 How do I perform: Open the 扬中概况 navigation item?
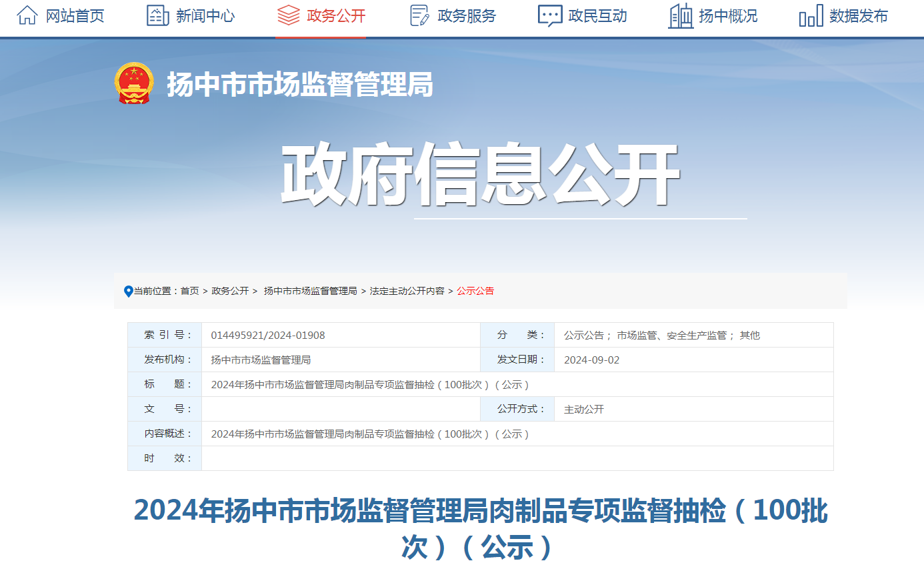point(728,16)
